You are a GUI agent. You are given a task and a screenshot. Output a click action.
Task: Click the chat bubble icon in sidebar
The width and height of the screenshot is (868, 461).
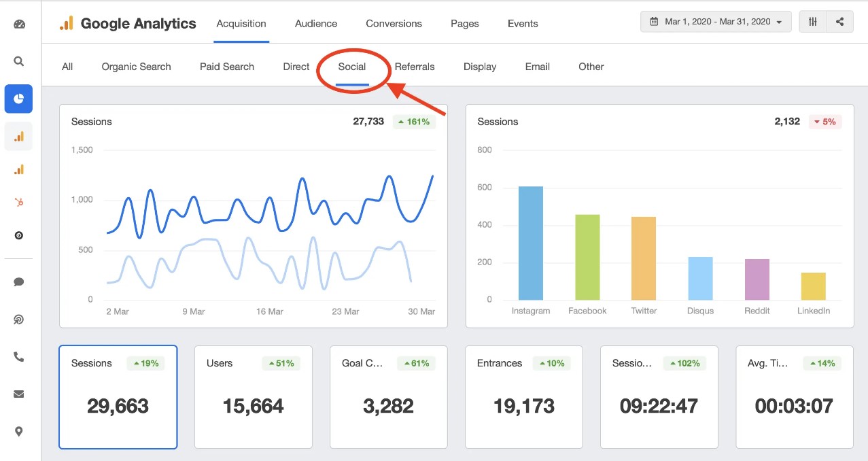coord(19,282)
